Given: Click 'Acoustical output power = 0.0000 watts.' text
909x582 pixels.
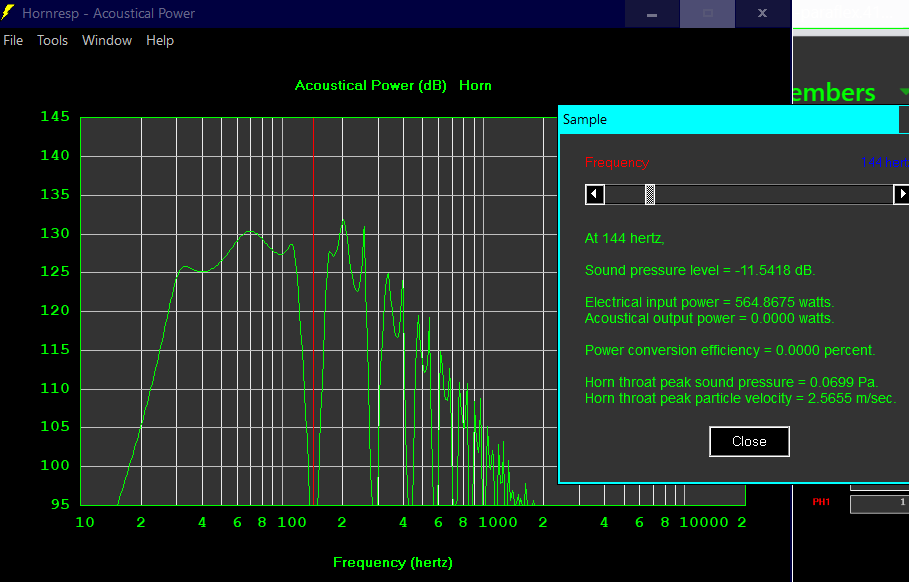Looking at the screenshot, I should point(709,318).
